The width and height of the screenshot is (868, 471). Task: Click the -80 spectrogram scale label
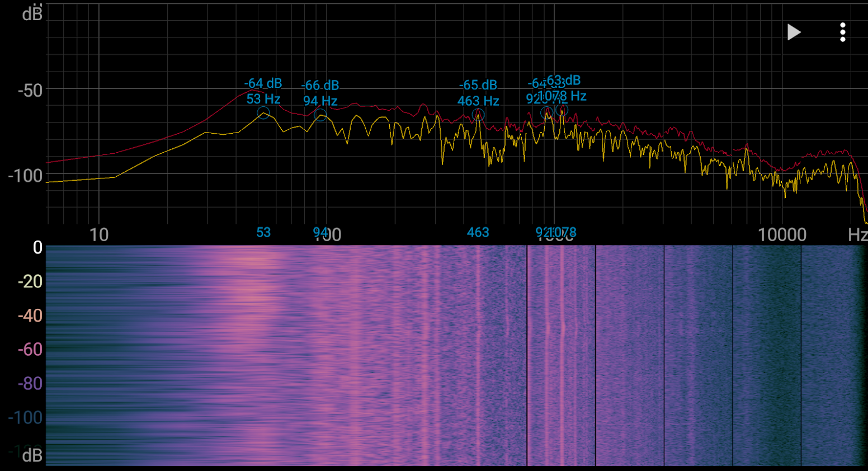tap(30, 384)
